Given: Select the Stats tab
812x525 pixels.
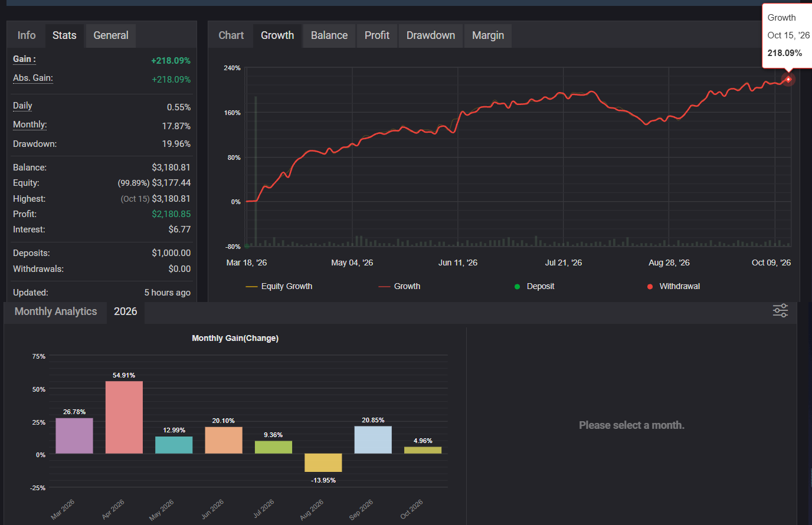Looking at the screenshot, I should pyautogui.click(x=64, y=35).
